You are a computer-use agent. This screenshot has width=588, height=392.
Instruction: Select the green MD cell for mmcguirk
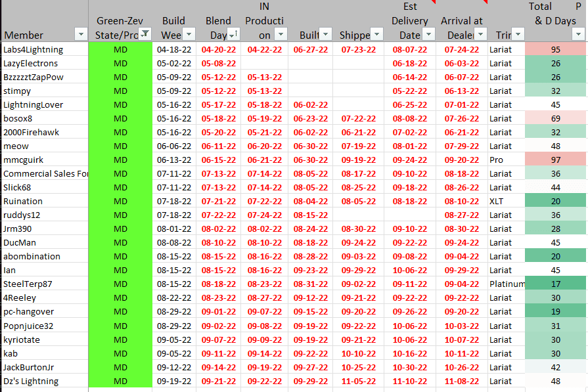tap(121, 160)
